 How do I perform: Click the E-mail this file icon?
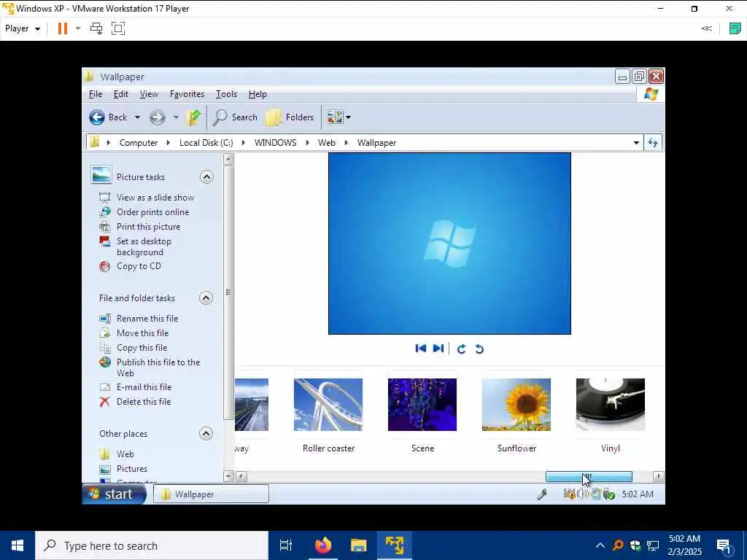105,387
